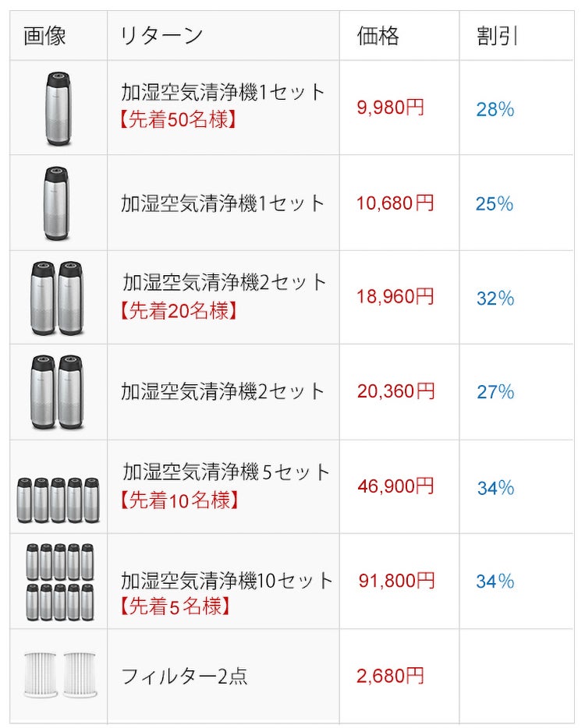Click the 32% discount value
The image size is (585, 728).
point(495,299)
